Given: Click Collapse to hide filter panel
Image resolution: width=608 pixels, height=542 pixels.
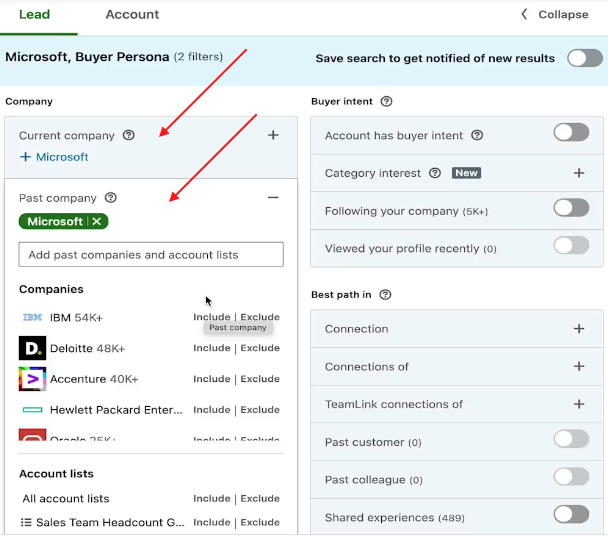Looking at the screenshot, I should point(554,15).
